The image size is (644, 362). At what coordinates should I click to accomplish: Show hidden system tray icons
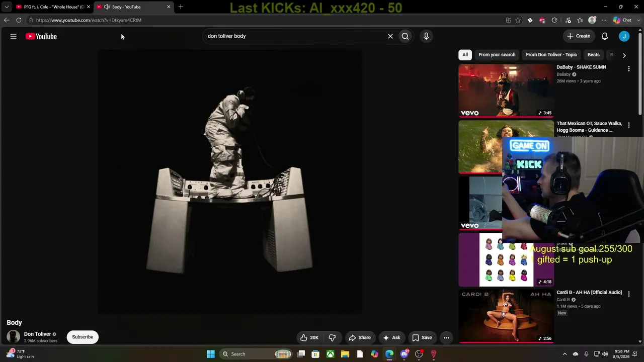pyautogui.click(x=565, y=354)
